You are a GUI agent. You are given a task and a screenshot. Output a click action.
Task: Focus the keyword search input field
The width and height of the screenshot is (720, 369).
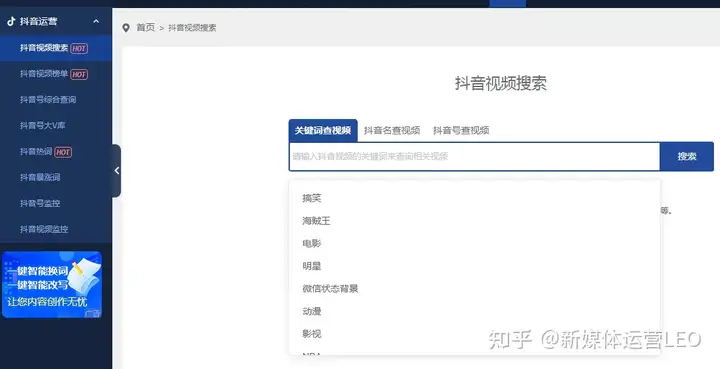click(x=474, y=157)
